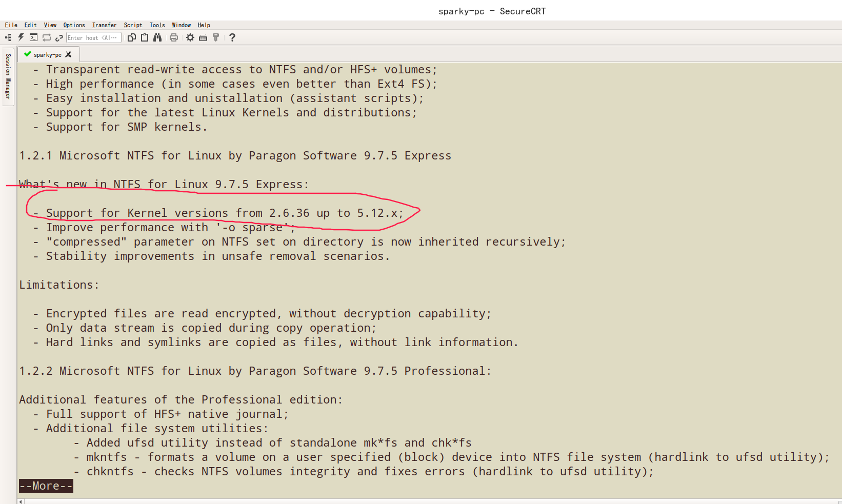
Task: Open the File menu
Action: [11, 25]
